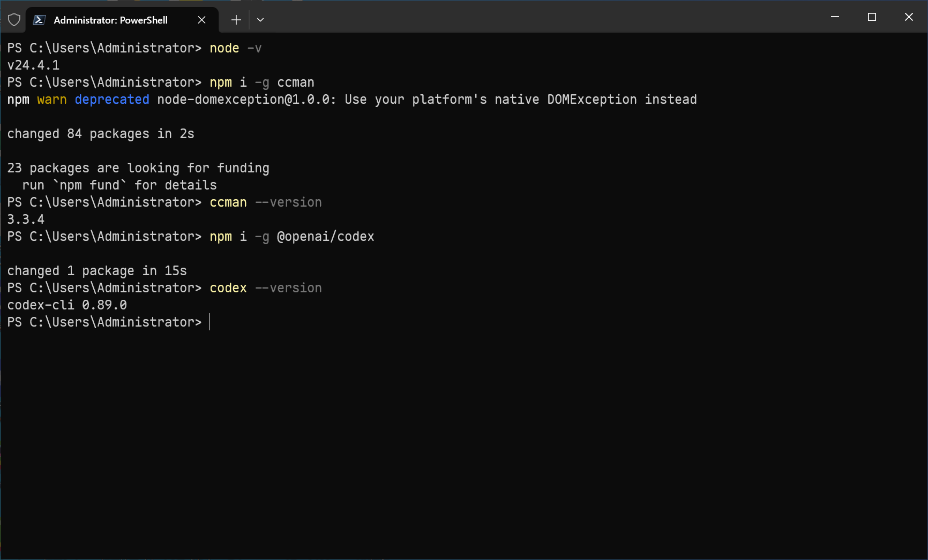The image size is (928, 560).
Task: Click the PowerShell icon on the tab
Action: 39,20
